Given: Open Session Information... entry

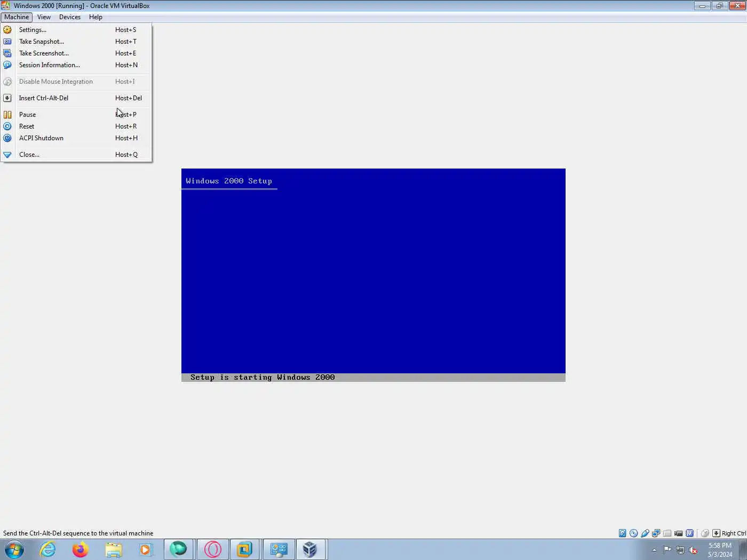Looking at the screenshot, I should 76,65.
